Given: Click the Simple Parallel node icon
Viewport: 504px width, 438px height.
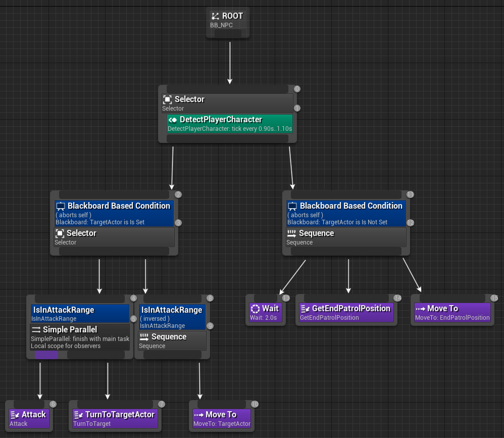Looking at the screenshot, I should point(36,329).
